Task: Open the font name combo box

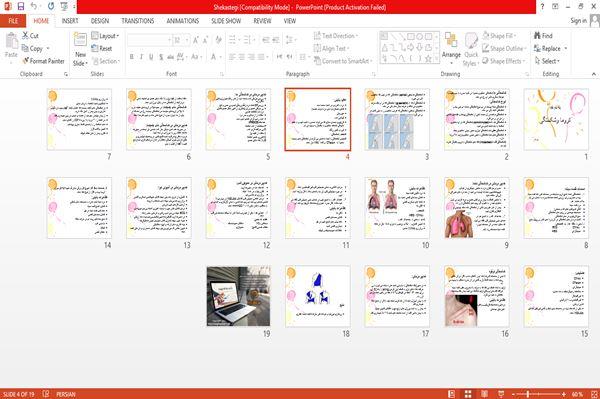Action: click(x=149, y=40)
